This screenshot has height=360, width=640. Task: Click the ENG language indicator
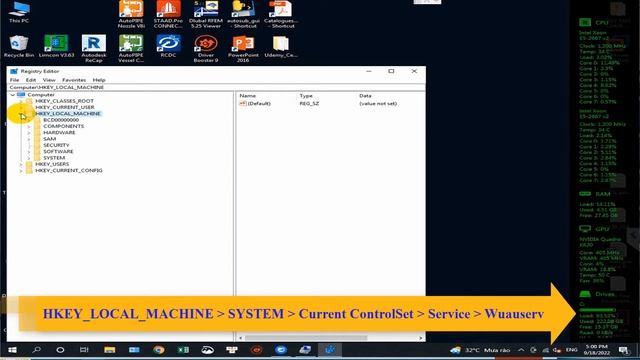(571, 350)
